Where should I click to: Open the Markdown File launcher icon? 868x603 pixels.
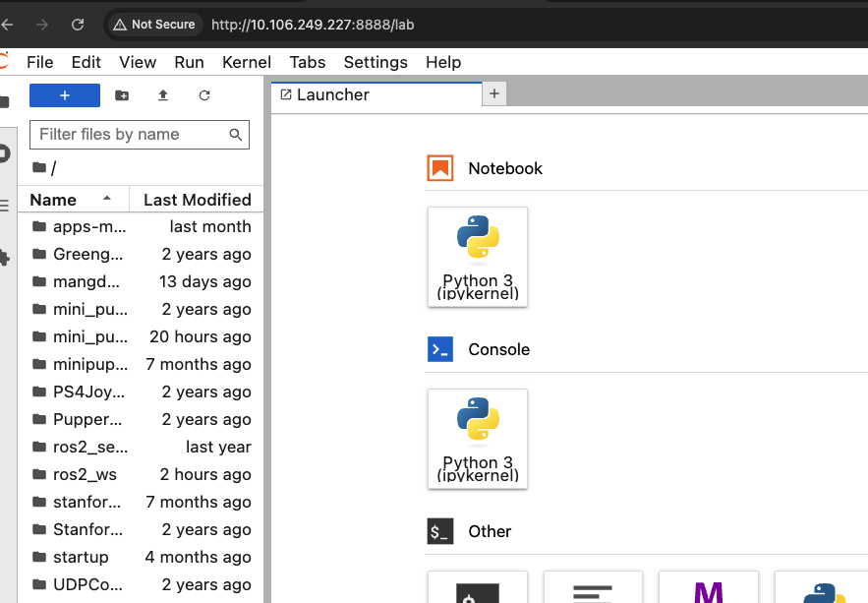708,588
